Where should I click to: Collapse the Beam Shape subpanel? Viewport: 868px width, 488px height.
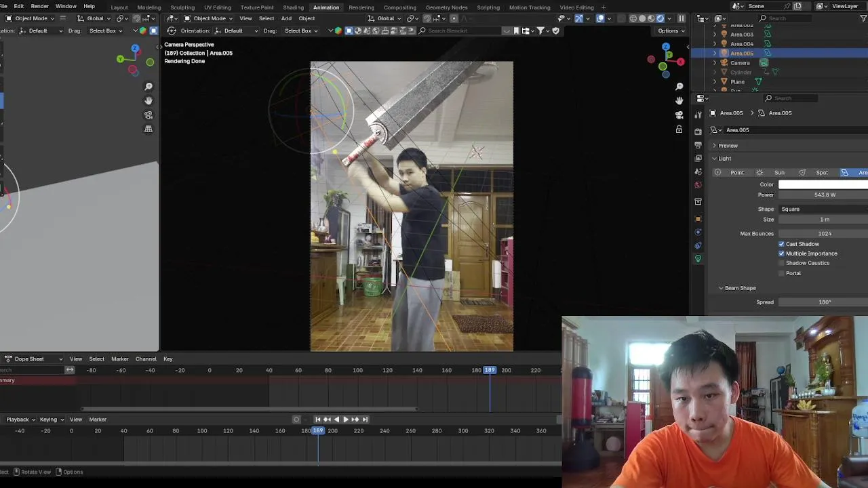(x=721, y=288)
